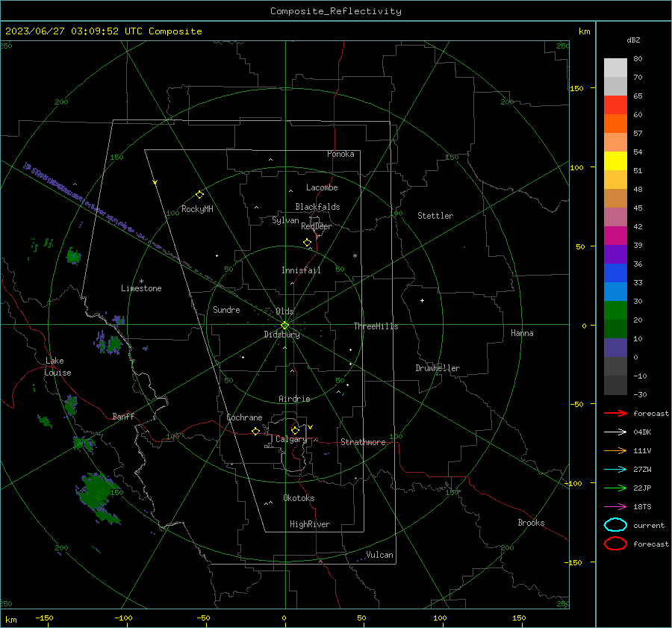Viewport: 672px width, 628px height.
Task: Select the cyan current ellipse icon
Action: point(615,525)
